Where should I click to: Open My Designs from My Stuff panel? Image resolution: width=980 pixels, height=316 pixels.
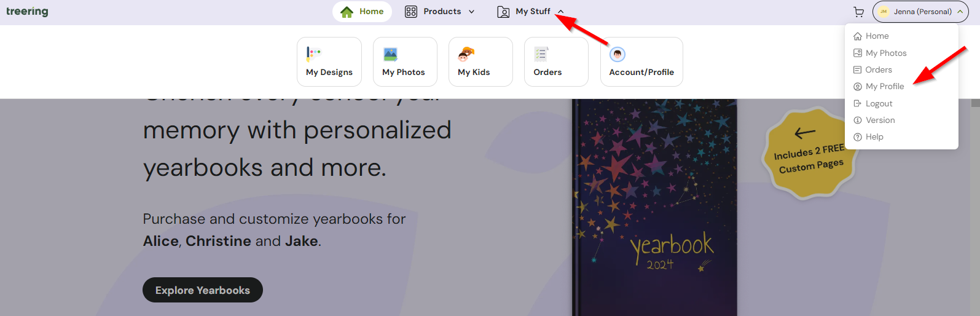coord(329,61)
